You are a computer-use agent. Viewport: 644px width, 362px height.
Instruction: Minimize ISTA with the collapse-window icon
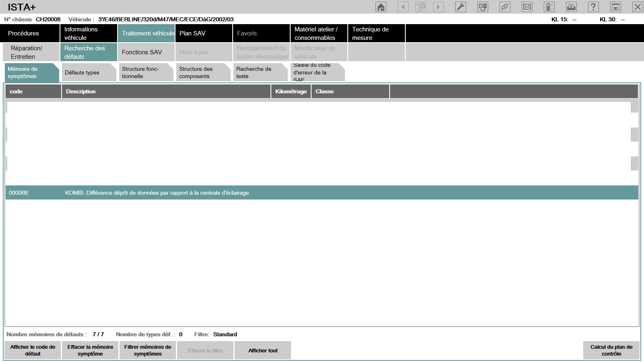click(615, 7)
